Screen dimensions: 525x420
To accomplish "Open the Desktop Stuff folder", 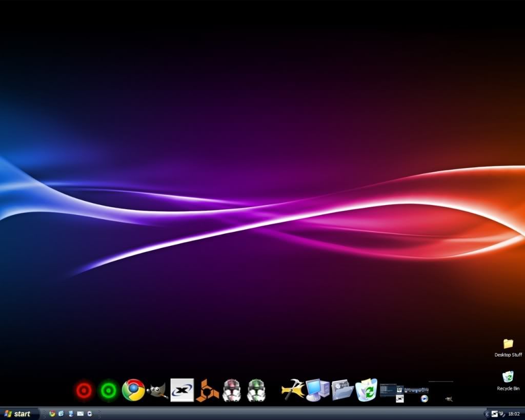I will pos(508,348).
